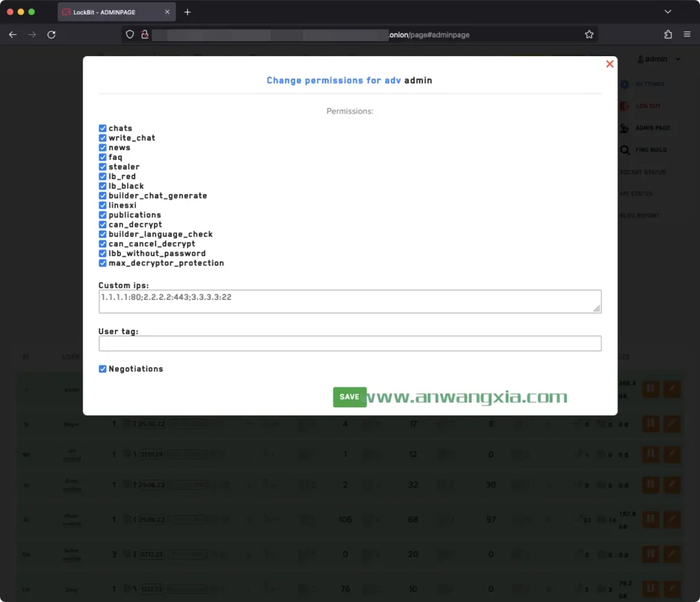This screenshot has width=700, height=602.
Task: Open the browser extensions icon
Action: tap(668, 34)
